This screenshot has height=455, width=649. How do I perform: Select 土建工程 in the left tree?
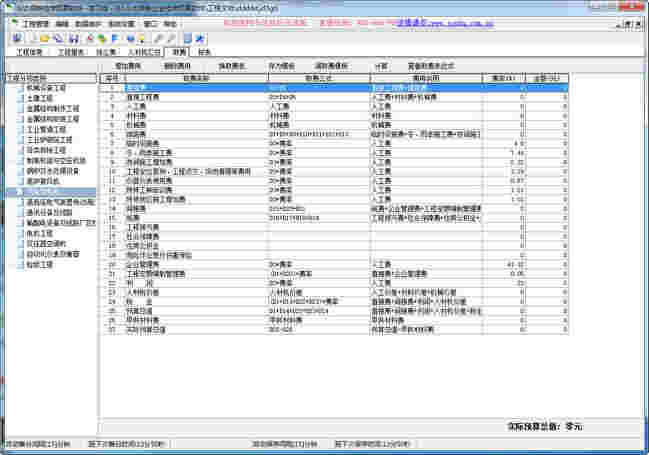[x=40, y=98]
